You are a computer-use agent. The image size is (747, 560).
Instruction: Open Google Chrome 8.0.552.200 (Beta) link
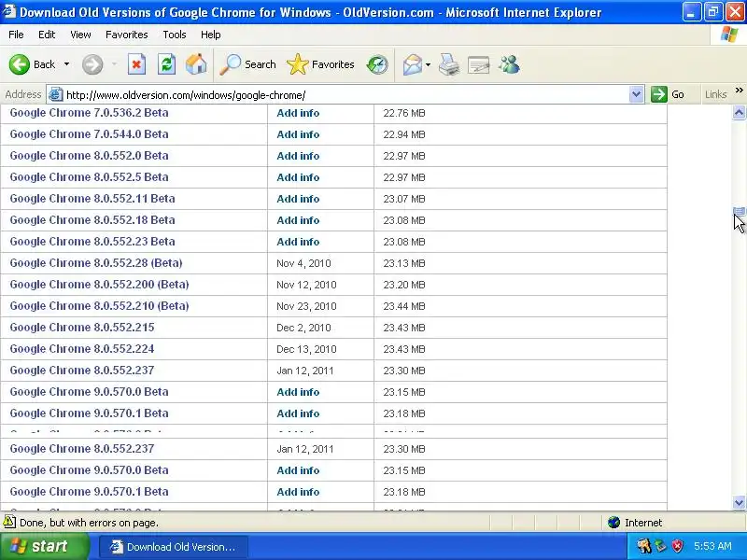pyautogui.click(x=100, y=285)
